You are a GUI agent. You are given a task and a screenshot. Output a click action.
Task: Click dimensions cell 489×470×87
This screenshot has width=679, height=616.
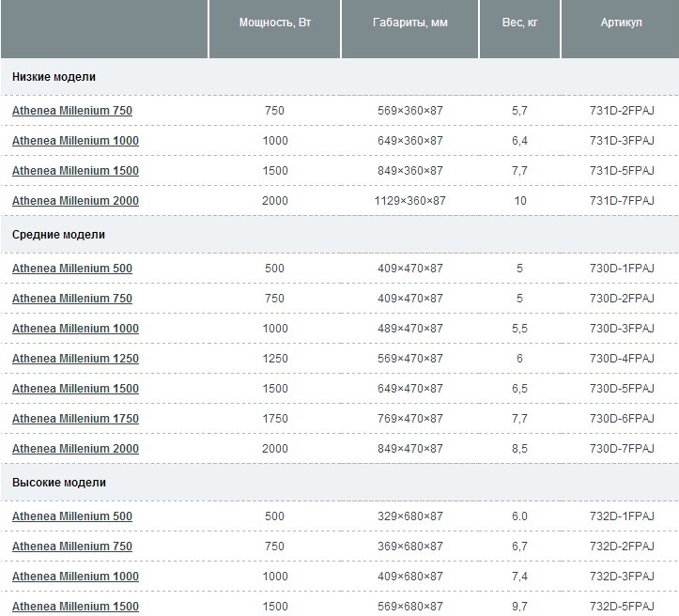coord(410,329)
